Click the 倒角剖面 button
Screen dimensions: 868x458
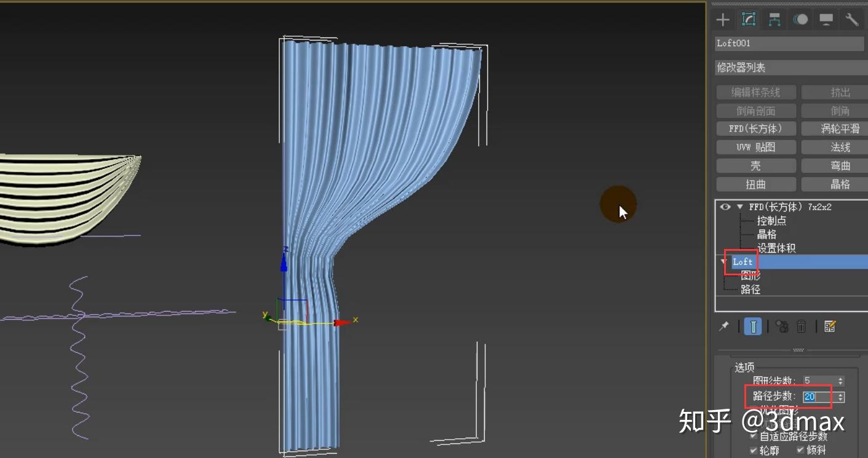click(756, 111)
